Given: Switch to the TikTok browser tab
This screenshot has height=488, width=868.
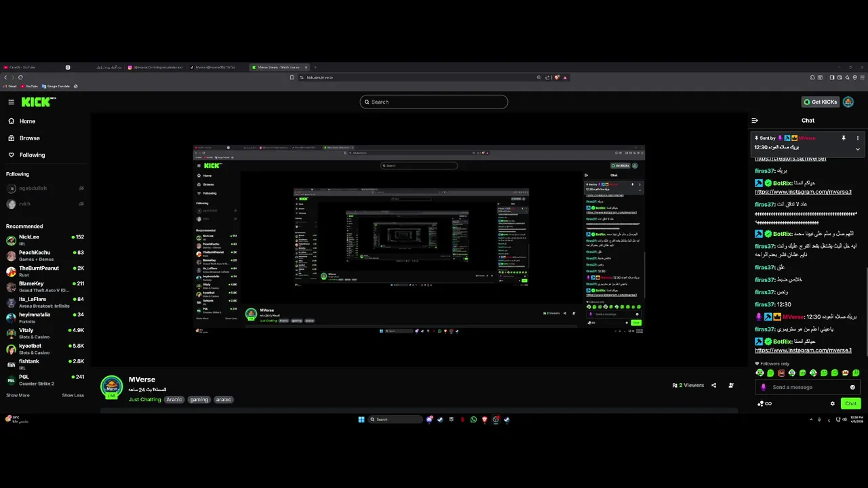Looking at the screenshot, I should click(217, 67).
